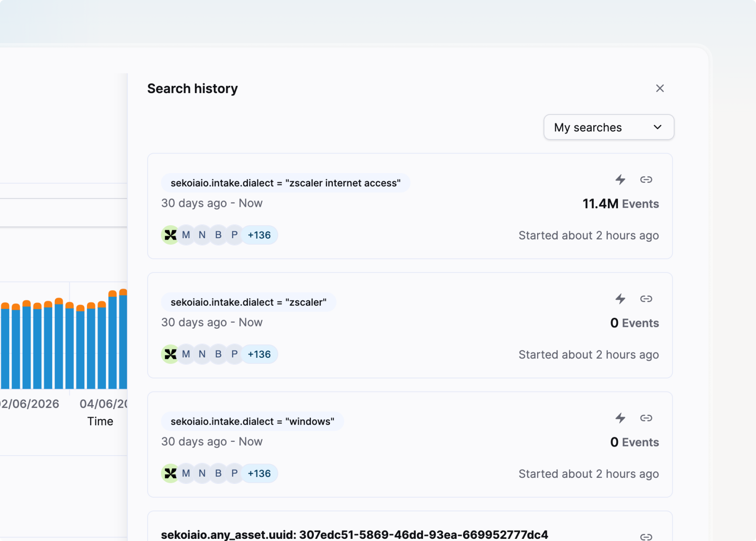Click "30 days ago - Now" on zscaler internet access card

pos(212,203)
